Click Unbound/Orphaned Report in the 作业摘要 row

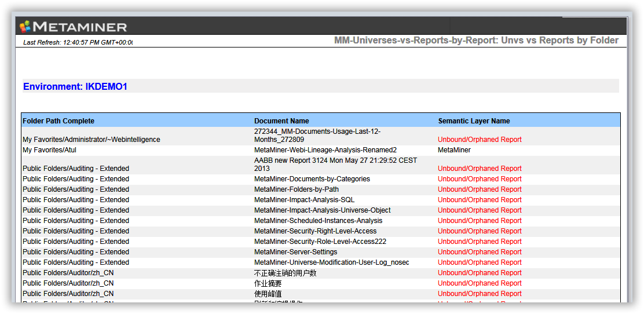coord(480,283)
